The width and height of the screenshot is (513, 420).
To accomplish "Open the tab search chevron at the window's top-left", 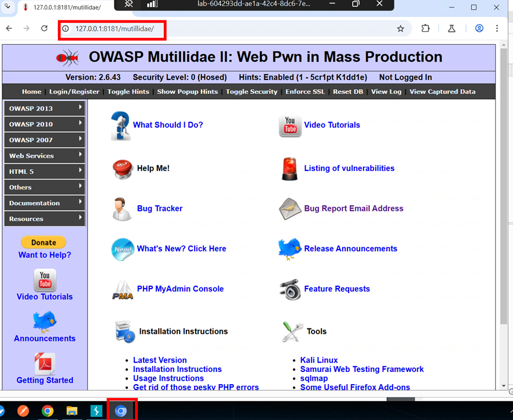I will (8, 6).
